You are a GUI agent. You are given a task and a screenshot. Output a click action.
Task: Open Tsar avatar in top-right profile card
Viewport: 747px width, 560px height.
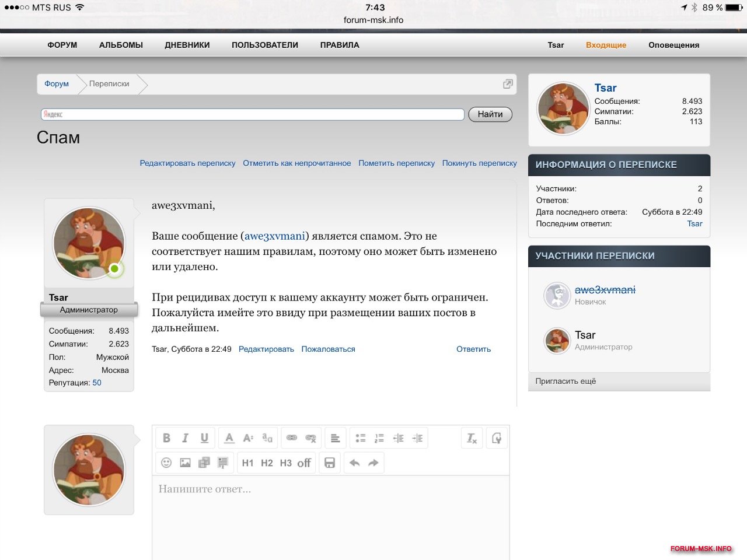(x=563, y=109)
